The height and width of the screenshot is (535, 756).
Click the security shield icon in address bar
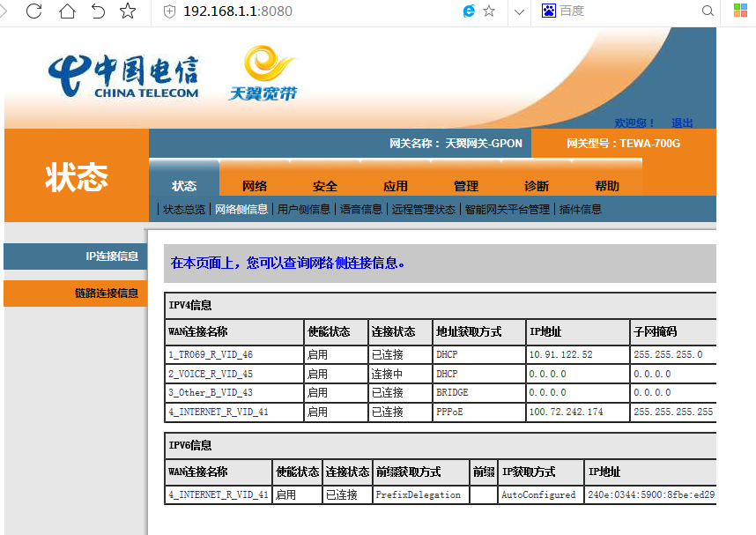pyautogui.click(x=170, y=11)
